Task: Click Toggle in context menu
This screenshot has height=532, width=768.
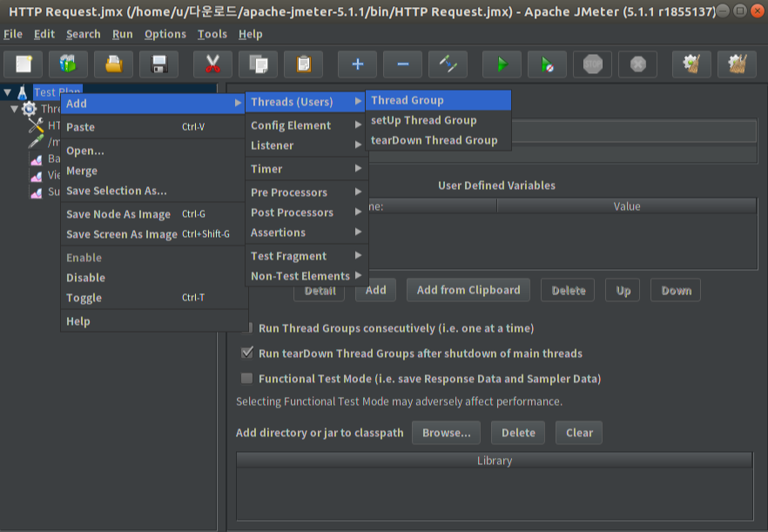Action: coord(153,298)
